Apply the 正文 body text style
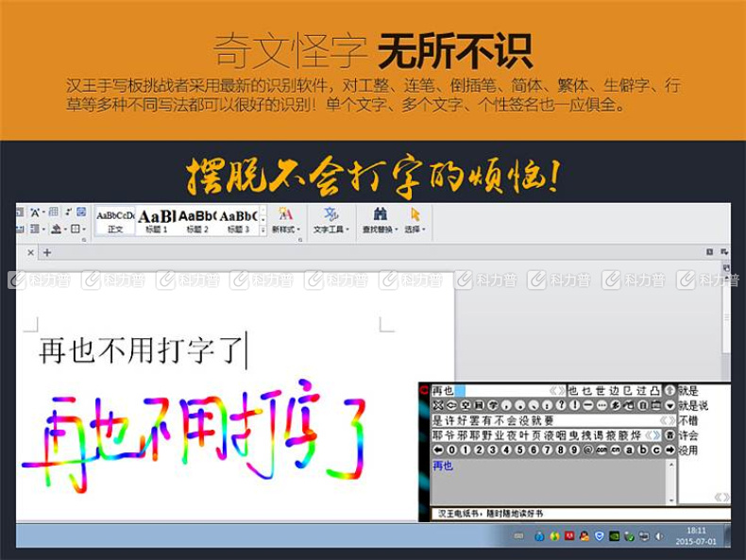Viewport: 746px width, 560px height. point(115,220)
